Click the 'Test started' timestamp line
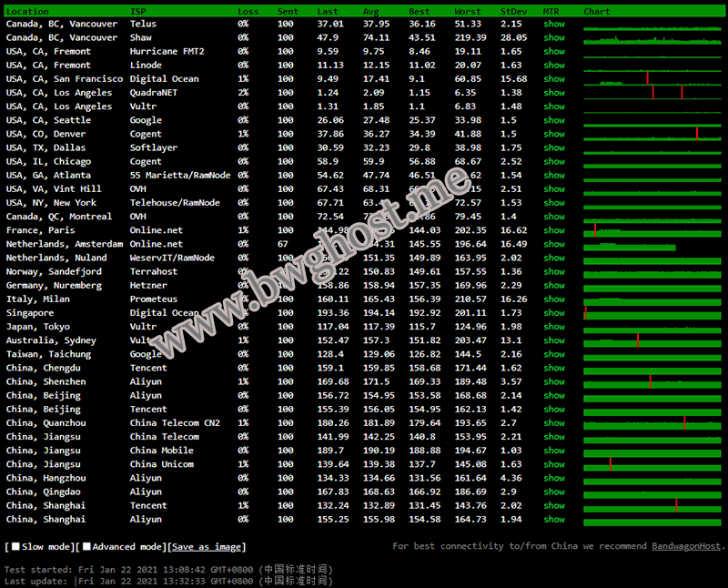 (x=168, y=570)
